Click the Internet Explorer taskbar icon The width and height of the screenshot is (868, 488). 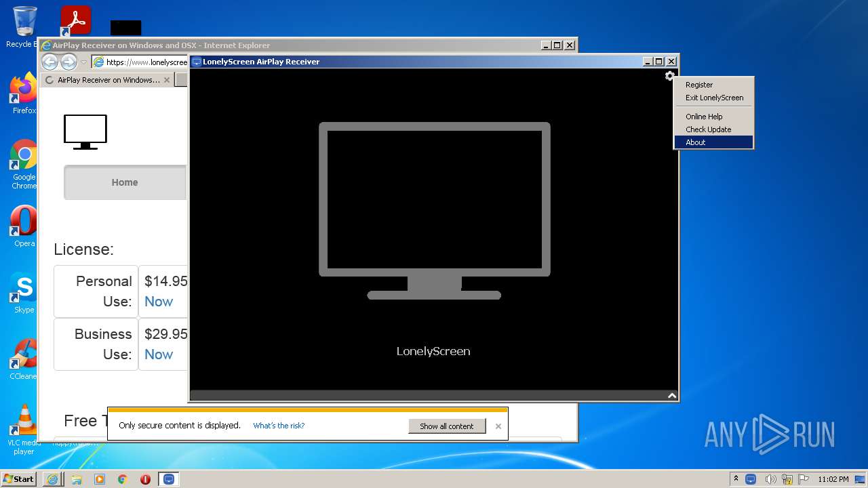(52, 479)
